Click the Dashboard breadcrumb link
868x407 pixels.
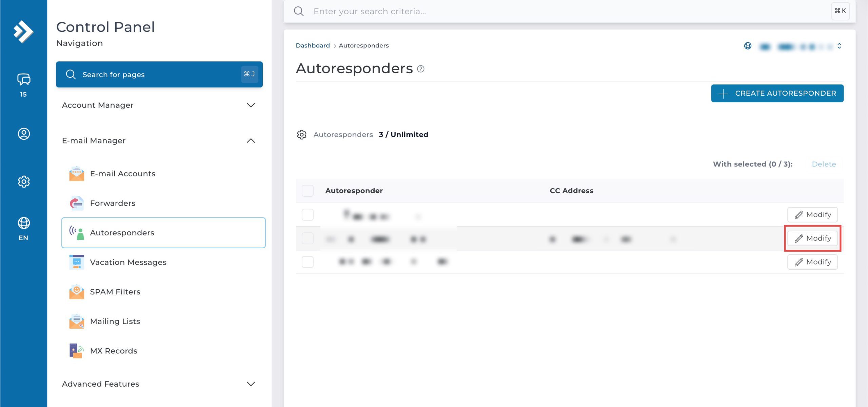pyautogui.click(x=312, y=45)
